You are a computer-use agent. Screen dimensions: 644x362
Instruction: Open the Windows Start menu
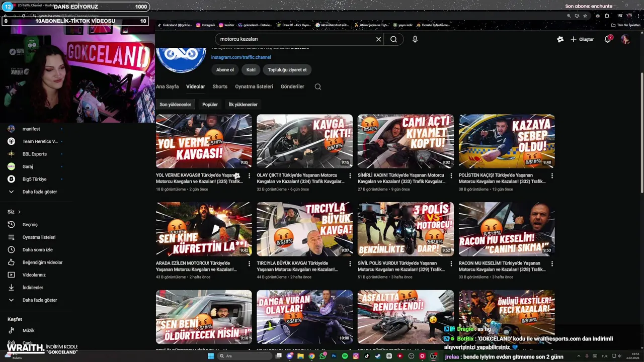pyautogui.click(x=211, y=356)
